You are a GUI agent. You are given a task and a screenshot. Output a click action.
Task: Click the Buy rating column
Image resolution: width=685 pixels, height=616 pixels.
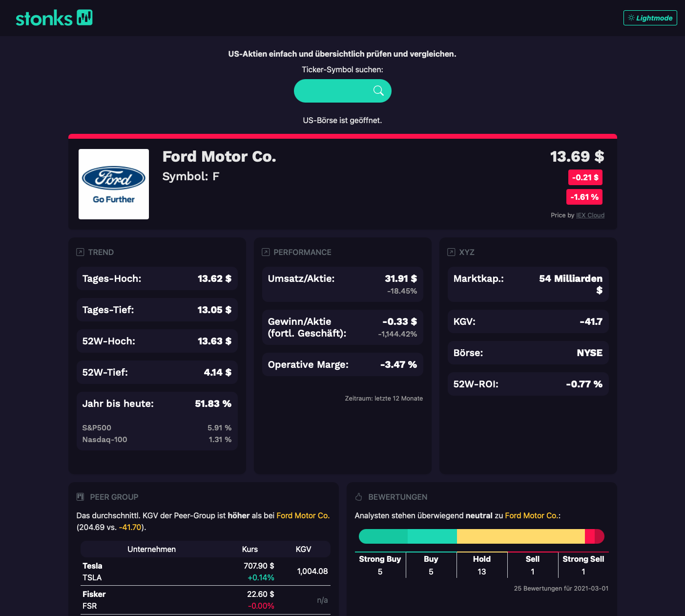[431, 565]
